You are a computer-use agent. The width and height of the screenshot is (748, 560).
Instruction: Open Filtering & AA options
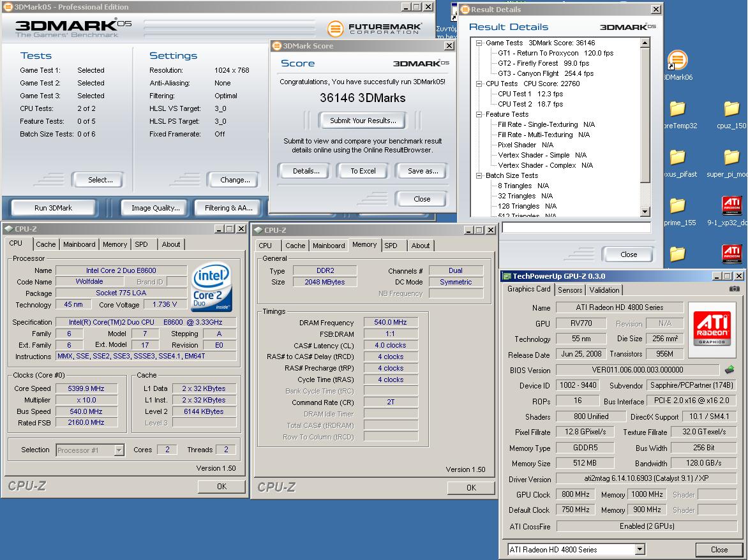[x=228, y=208]
